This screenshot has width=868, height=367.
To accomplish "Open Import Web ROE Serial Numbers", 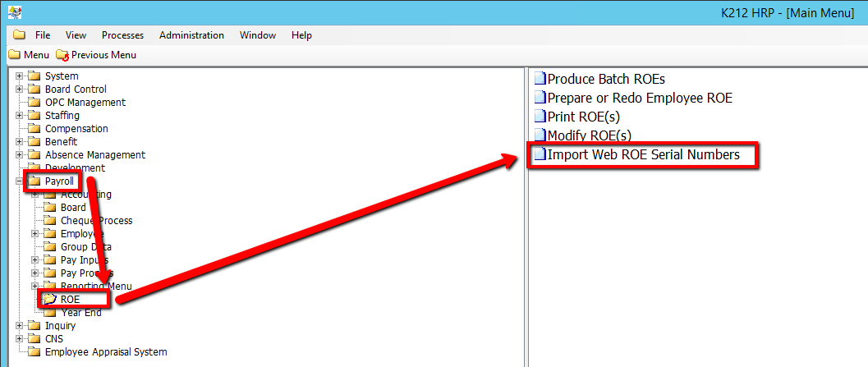I will pyautogui.click(x=643, y=154).
